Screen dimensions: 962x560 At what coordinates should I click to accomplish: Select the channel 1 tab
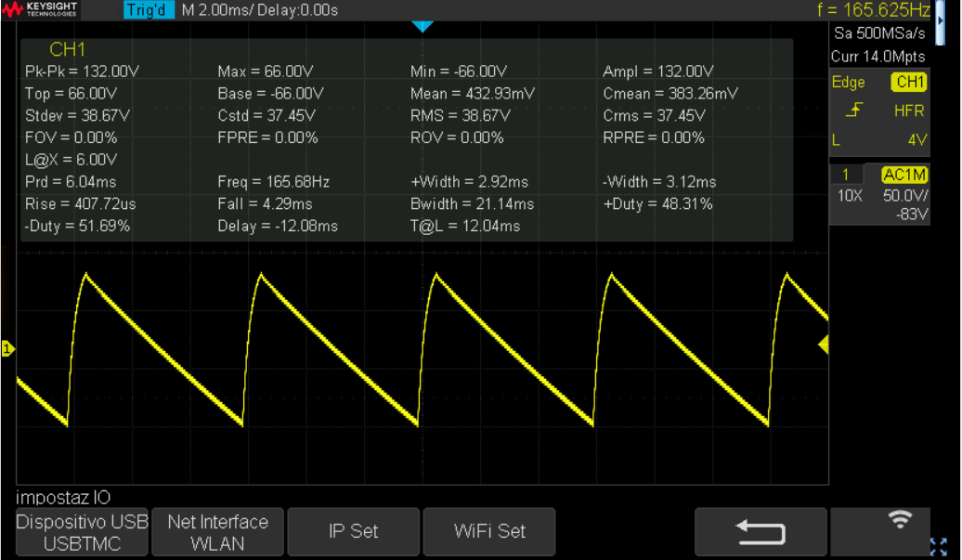coord(845,176)
